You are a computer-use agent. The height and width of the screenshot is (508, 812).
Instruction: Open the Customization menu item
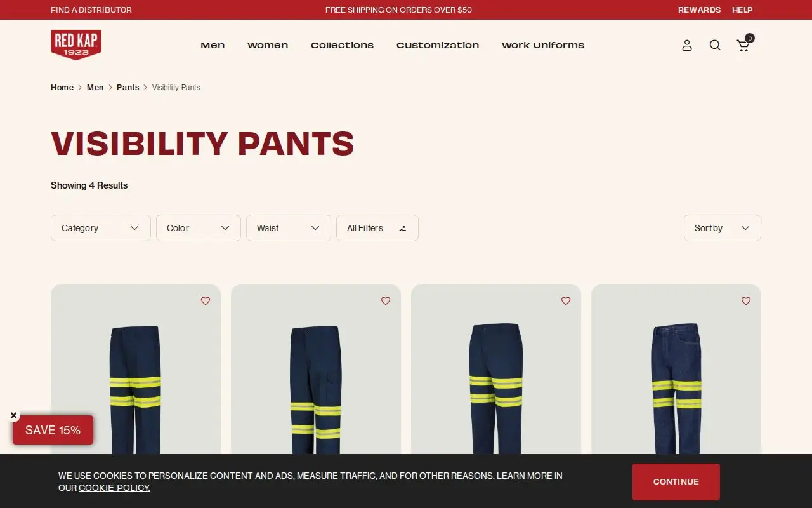pyautogui.click(x=438, y=45)
